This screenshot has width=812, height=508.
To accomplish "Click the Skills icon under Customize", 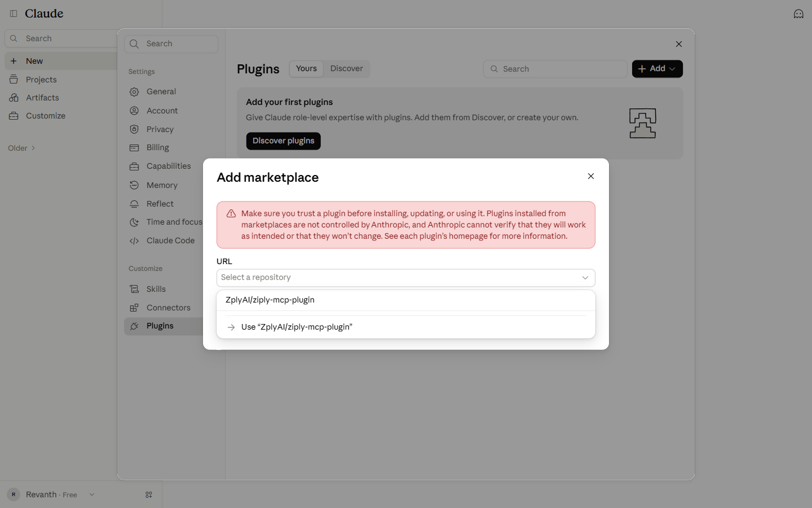I will pos(134,289).
